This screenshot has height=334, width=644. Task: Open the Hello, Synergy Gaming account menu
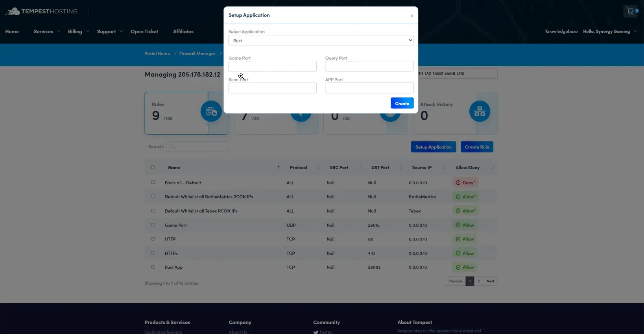(610, 31)
